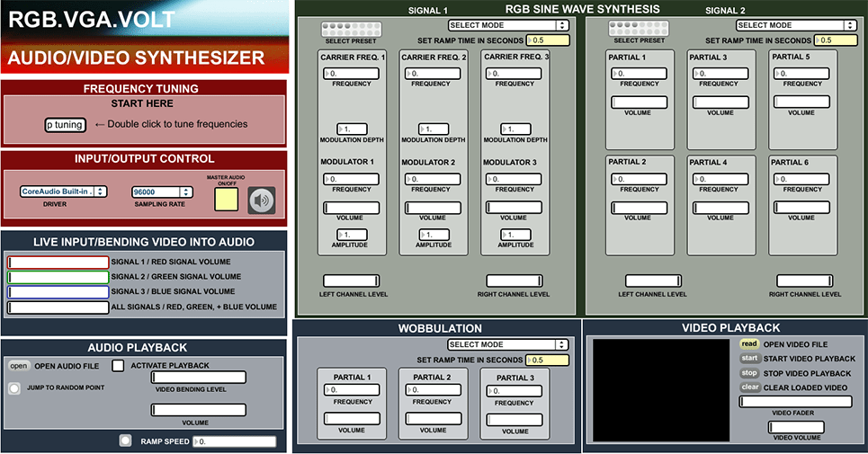Open Signal 1 select mode dropdown
Screen dimensions: 868x454
pyautogui.click(x=508, y=25)
